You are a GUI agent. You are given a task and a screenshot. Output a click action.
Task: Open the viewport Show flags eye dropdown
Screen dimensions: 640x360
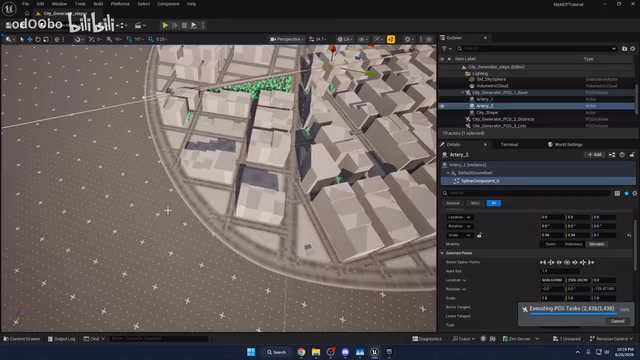click(362, 40)
